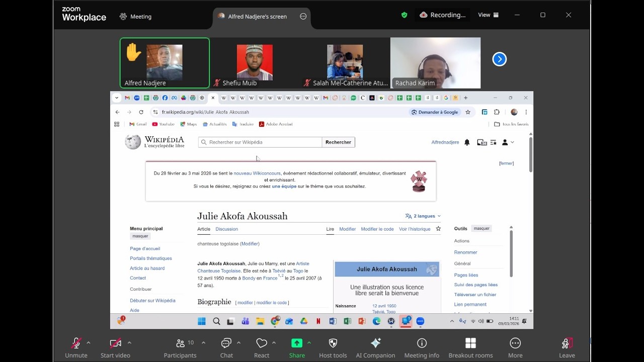The image size is (644, 362).
Task: Open the Gmail bookmark
Action: 138,124
